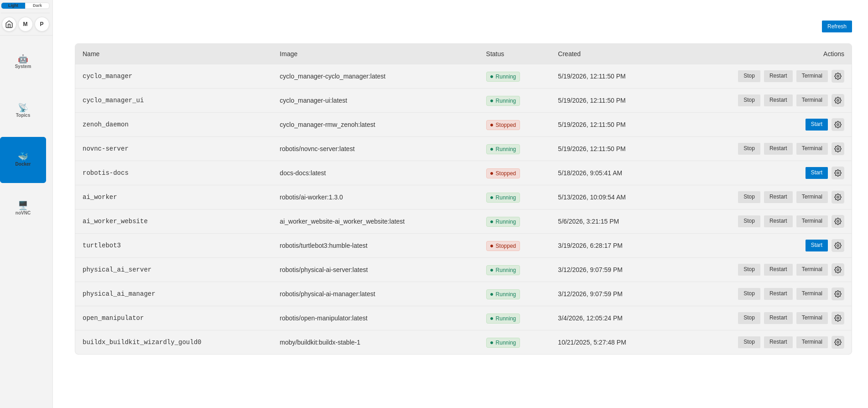The image size is (868, 408).
Task: Open the noVNC sidebar page
Action: (23, 209)
